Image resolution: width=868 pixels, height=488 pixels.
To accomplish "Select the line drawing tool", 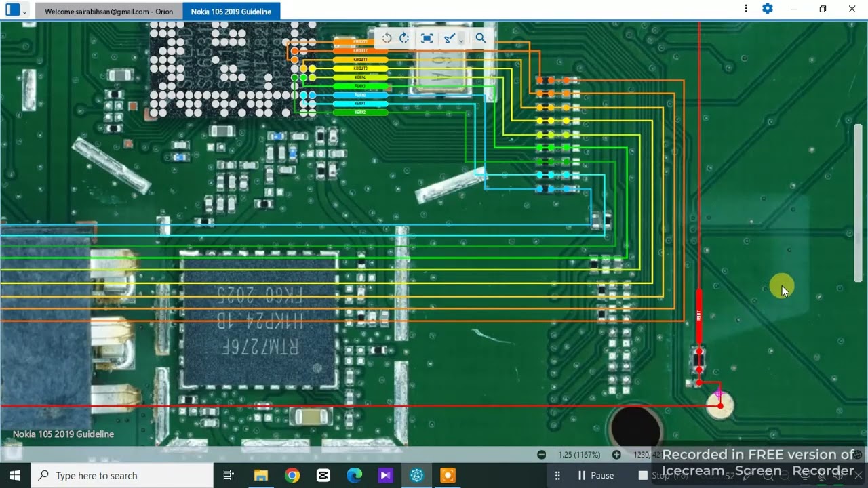I will pos(448,39).
